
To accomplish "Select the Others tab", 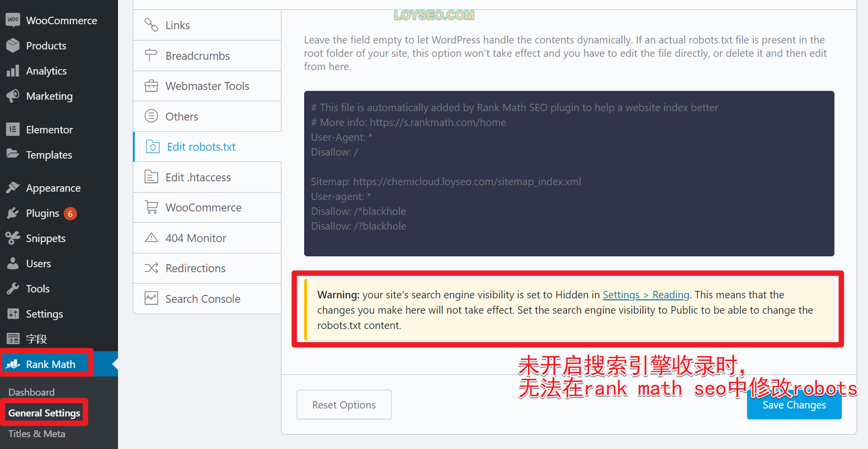I will [207, 117].
